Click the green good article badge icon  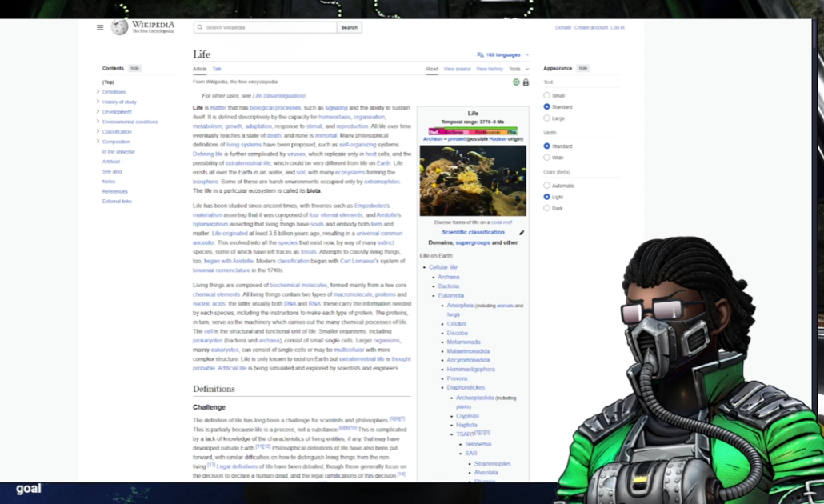[x=516, y=82]
